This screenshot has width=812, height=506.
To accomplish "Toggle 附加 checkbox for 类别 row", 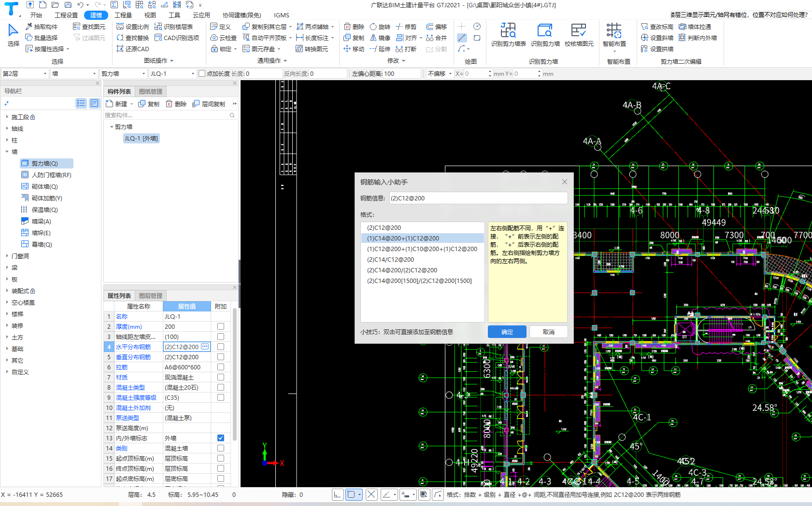I will pyautogui.click(x=221, y=448).
